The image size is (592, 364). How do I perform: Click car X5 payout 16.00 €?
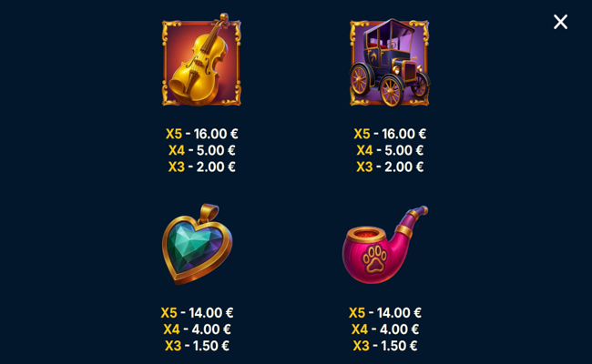pos(390,134)
